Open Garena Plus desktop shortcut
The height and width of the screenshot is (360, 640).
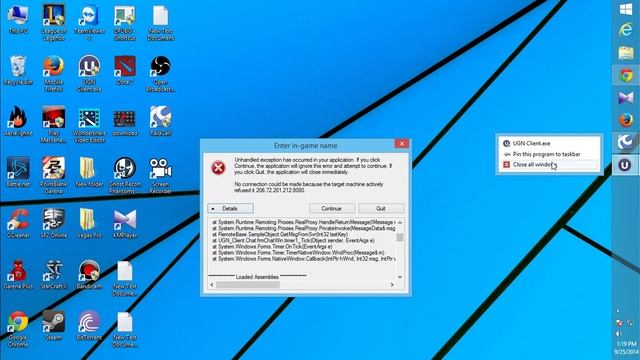point(18,274)
